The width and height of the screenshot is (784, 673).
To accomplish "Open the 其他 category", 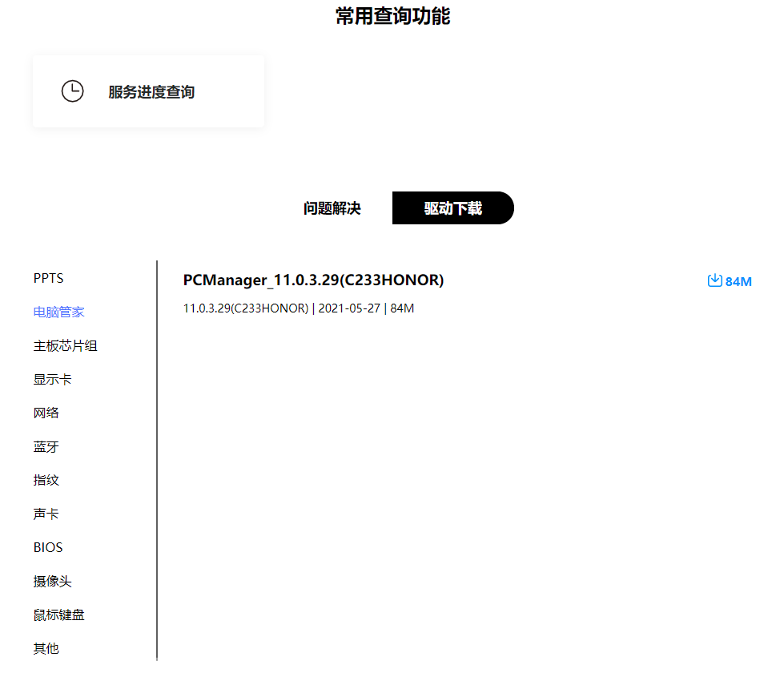I will (46, 648).
